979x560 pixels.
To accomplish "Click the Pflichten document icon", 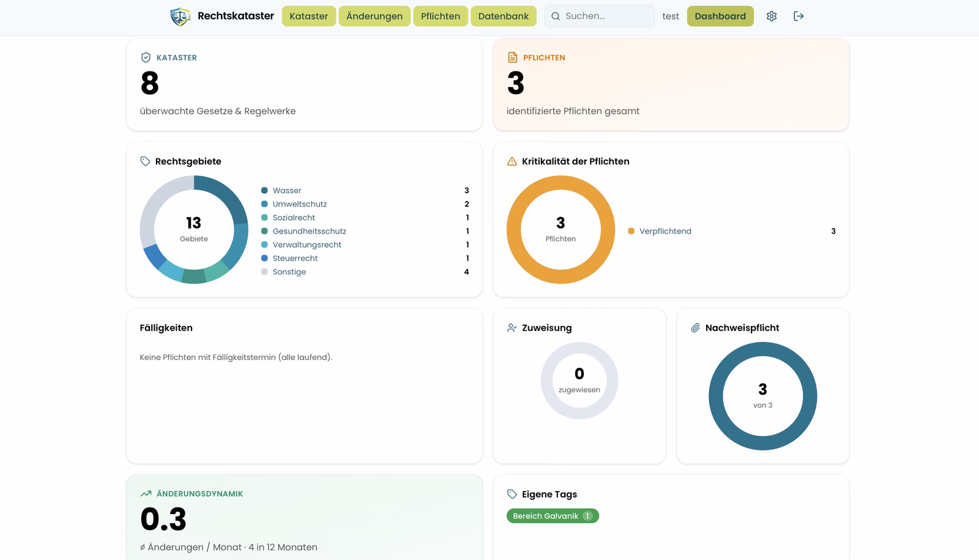I will 513,57.
